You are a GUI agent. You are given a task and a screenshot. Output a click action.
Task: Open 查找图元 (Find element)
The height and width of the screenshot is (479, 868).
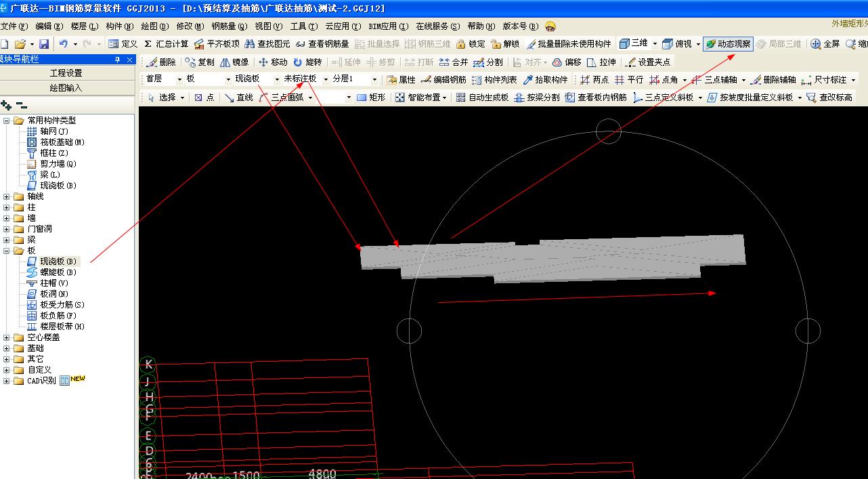pos(267,43)
